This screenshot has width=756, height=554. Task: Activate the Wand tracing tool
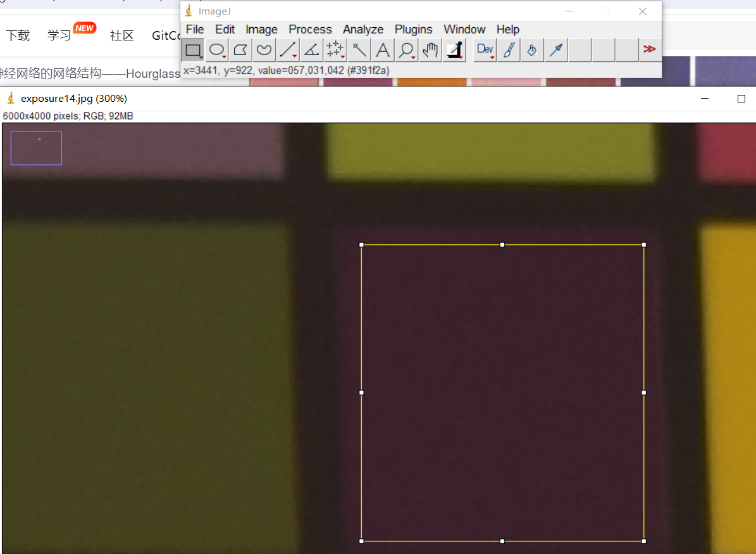click(359, 50)
